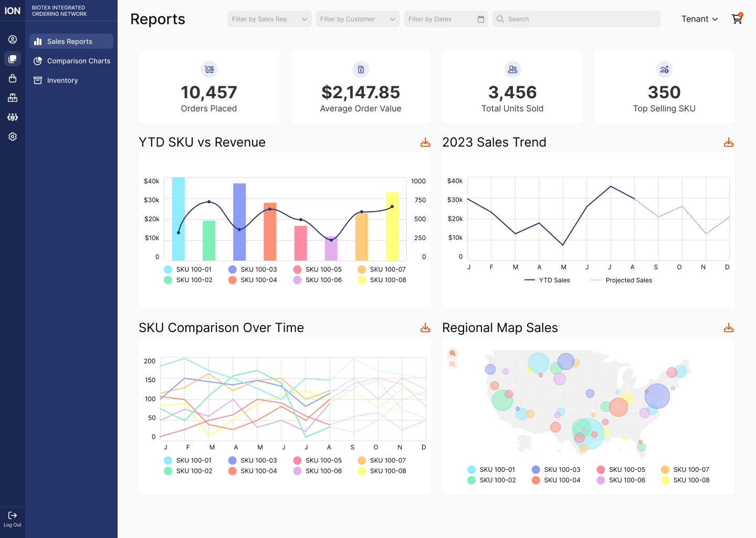Download the SKU Comparison Over Time chart
Screen dimensions: 756x538
(x=425, y=328)
